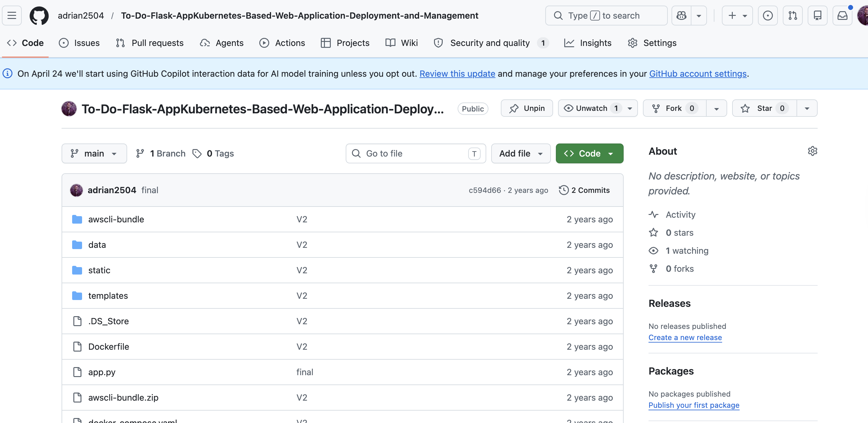Open the hamburger navigation menu
This screenshot has width=868, height=423.
(12, 16)
